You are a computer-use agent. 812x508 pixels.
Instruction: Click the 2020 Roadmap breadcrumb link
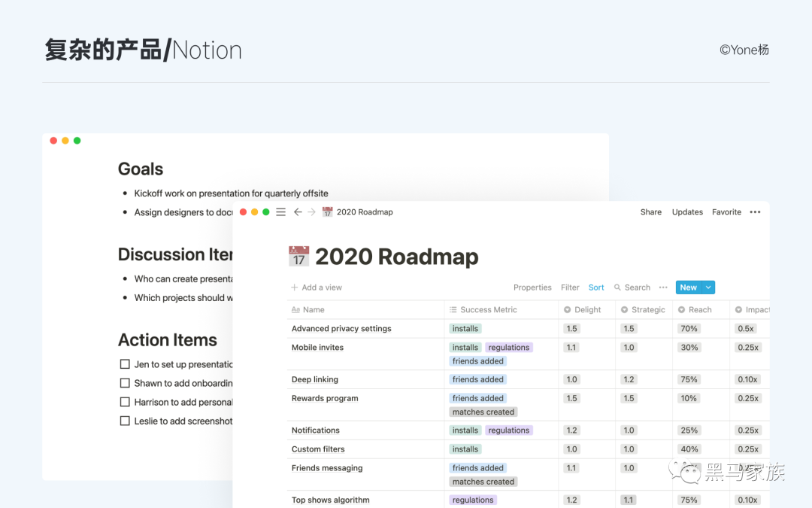[365, 212]
